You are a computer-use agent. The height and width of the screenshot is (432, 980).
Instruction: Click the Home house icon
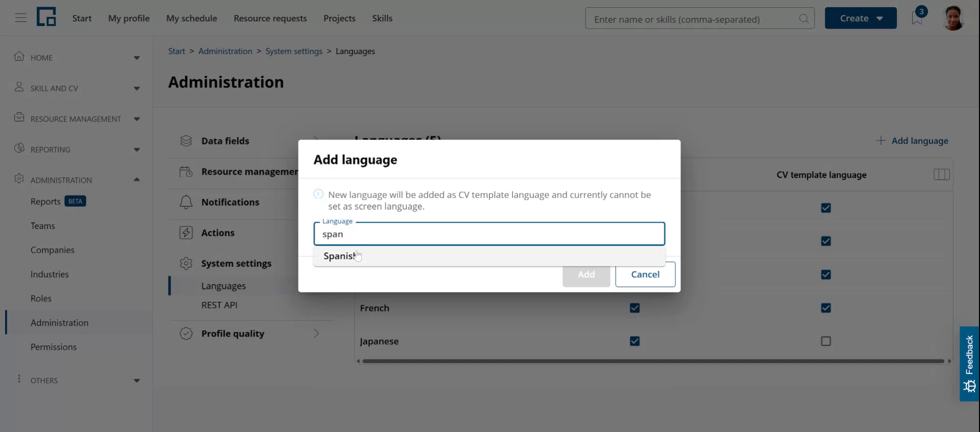pyautogui.click(x=19, y=57)
